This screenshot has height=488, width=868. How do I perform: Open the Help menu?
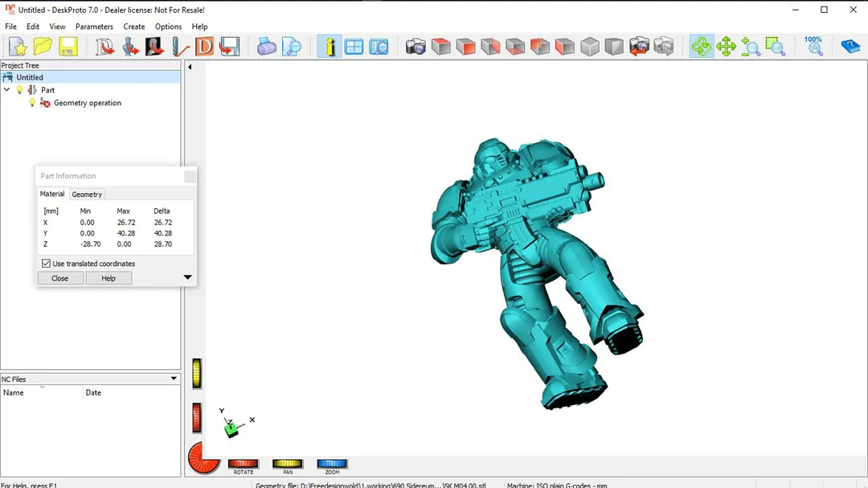pos(199,27)
